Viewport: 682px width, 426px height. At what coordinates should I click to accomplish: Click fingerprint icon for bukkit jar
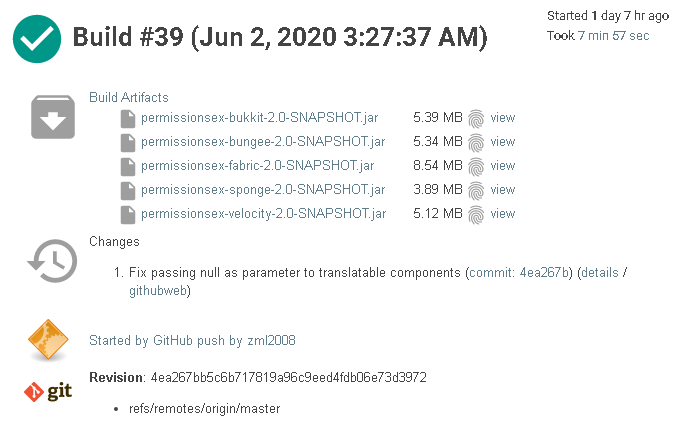pos(476,118)
